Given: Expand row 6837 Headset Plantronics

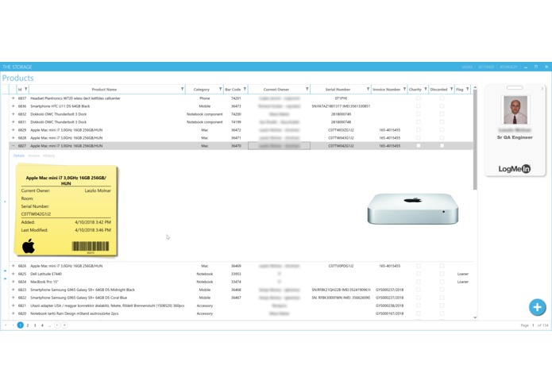Looking at the screenshot, I should (13, 98).
